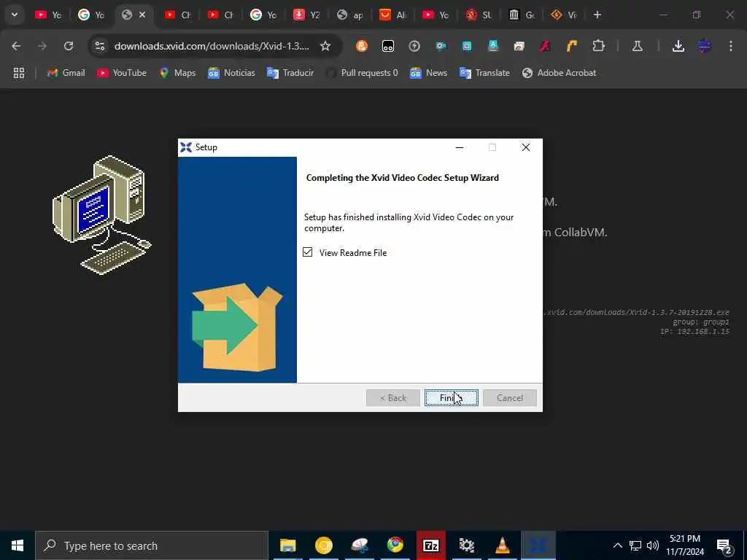Open the notification center icon
Image resolution: width=747 pixels, height=560 pixels.
[724, 545]
